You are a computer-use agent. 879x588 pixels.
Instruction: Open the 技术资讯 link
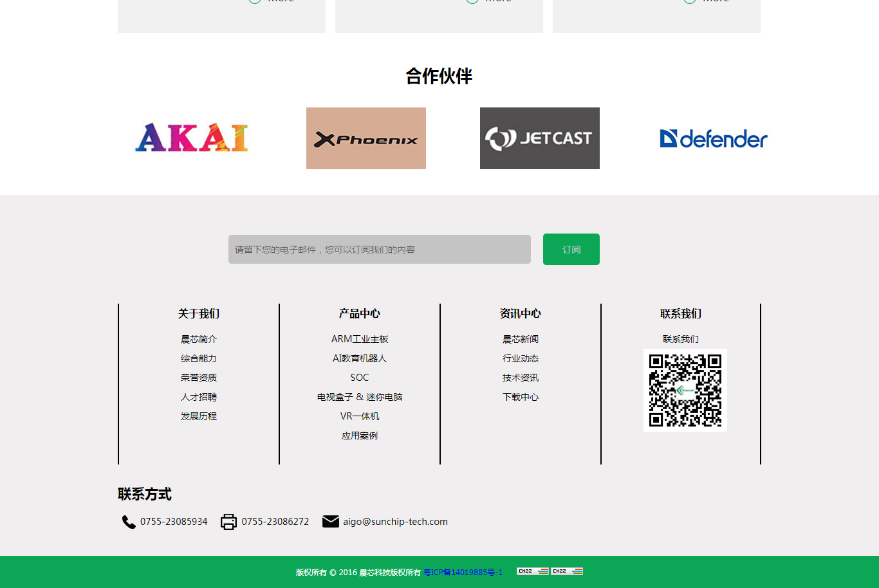coord(521,378)
